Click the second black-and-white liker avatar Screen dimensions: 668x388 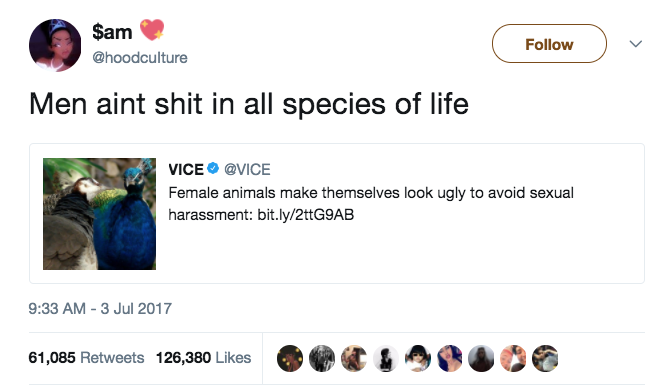(322, 358)
